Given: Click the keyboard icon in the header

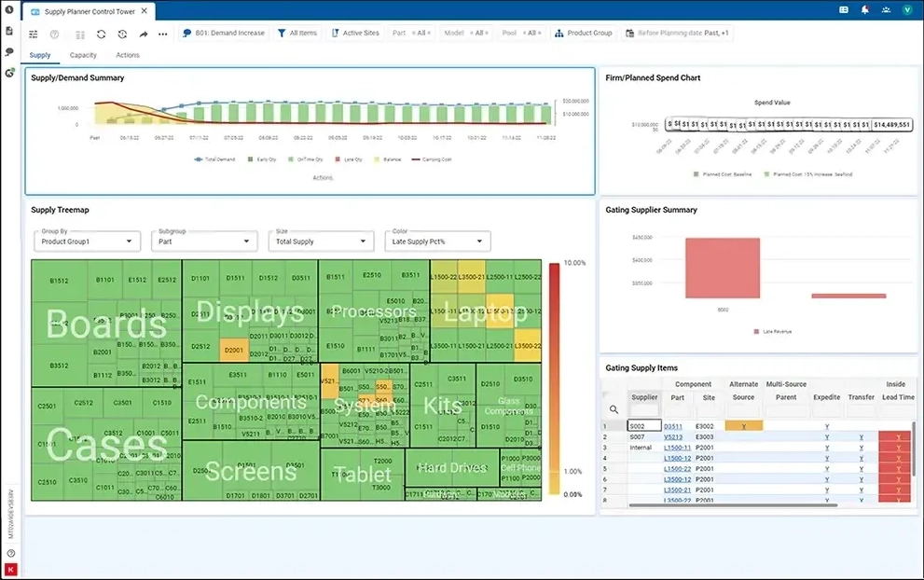Looking at the screenshot, I should pos(844,10).
